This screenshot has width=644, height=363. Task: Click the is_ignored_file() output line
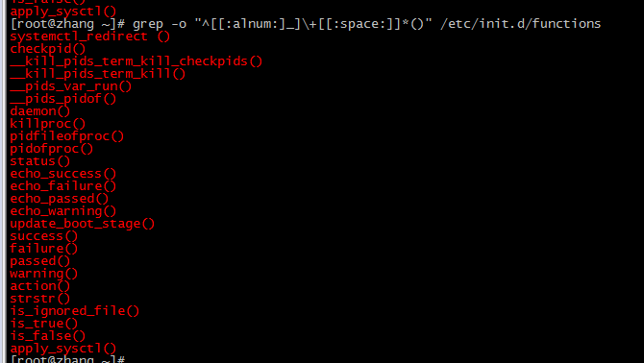point(75,311)
